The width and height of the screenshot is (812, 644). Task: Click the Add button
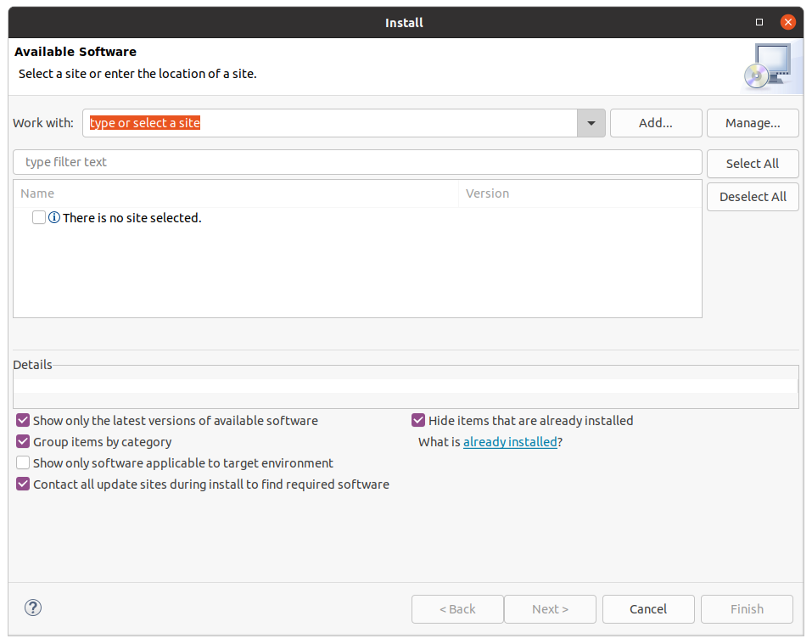pyautogui.click(x=655, y=122)
